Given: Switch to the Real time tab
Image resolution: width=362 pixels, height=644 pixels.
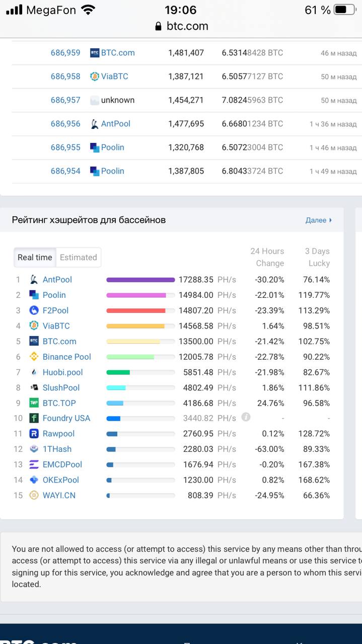Looking at the screenshot, I should (x=35, y=257).
